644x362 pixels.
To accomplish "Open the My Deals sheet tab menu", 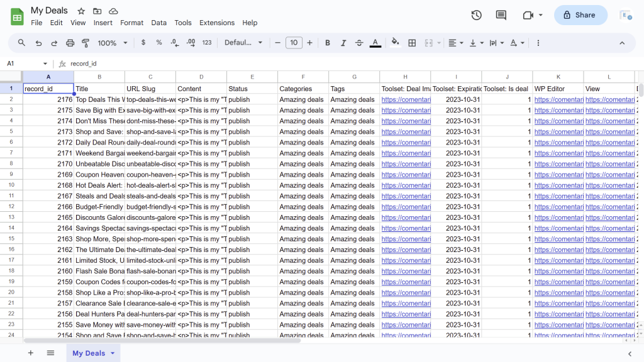I will 111,353.
